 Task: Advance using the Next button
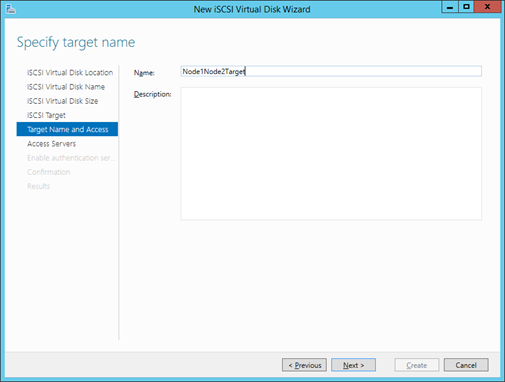pyautogui.click(x=353, y=365)
